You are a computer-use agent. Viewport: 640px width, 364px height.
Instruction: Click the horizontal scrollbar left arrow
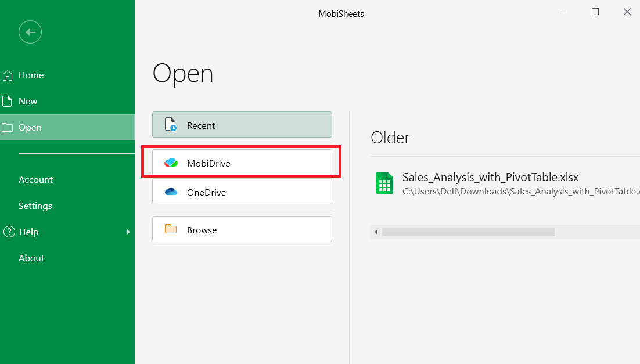tap(376, 232)
